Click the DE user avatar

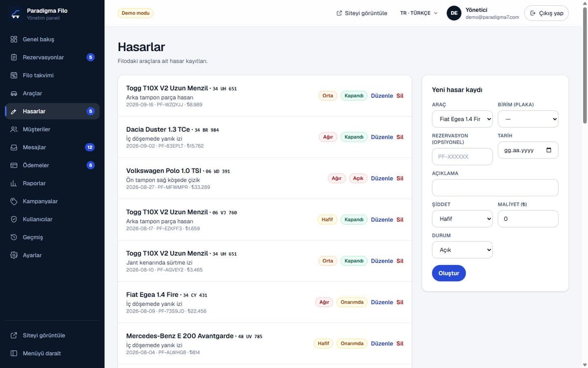point(454,13)
